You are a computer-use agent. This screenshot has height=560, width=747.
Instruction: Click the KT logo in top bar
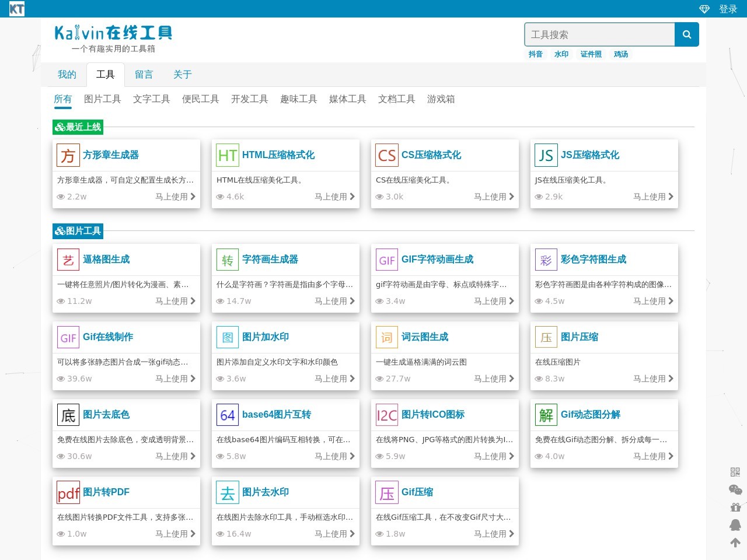point(17,9)
